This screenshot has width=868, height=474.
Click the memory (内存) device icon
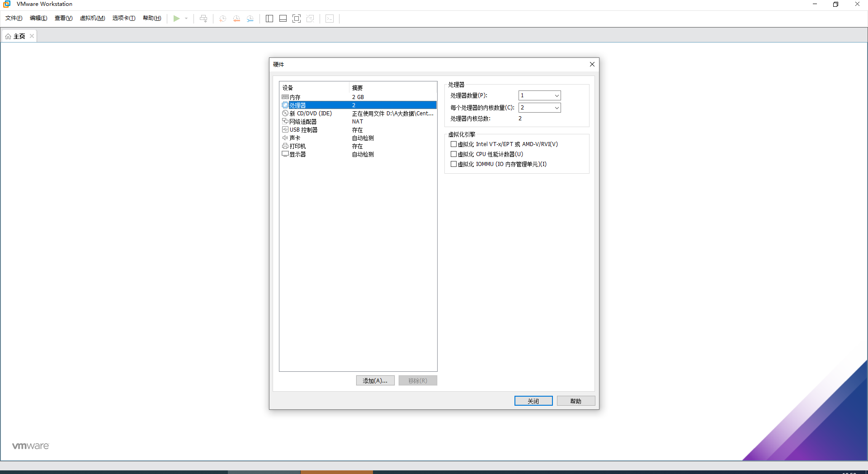click(285, 97)
